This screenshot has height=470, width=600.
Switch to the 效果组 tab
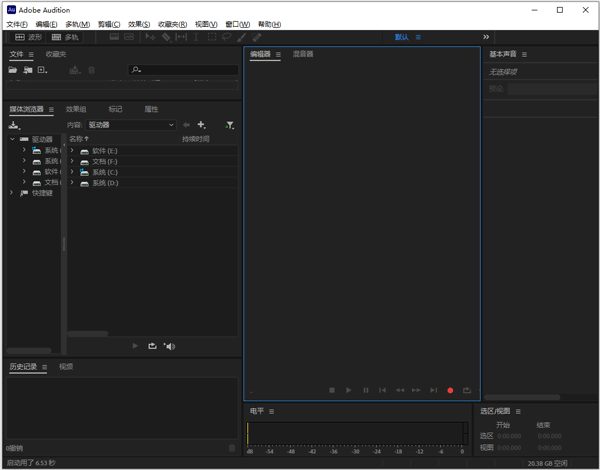76,109
